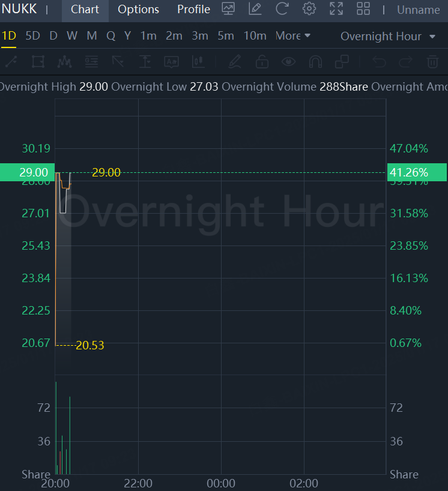Select the rectangle drawing tool
This screenshot has height=491, width=448.
(38, 61)
